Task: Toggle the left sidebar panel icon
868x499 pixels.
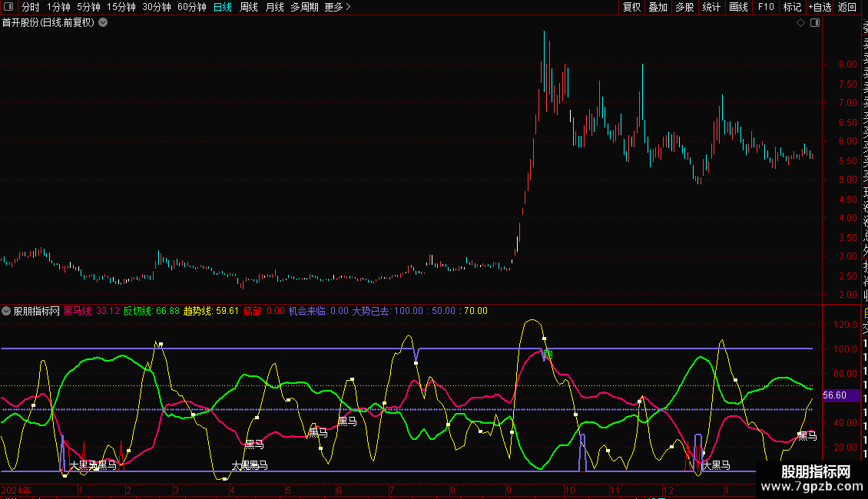Action: [x=8, y=7]
